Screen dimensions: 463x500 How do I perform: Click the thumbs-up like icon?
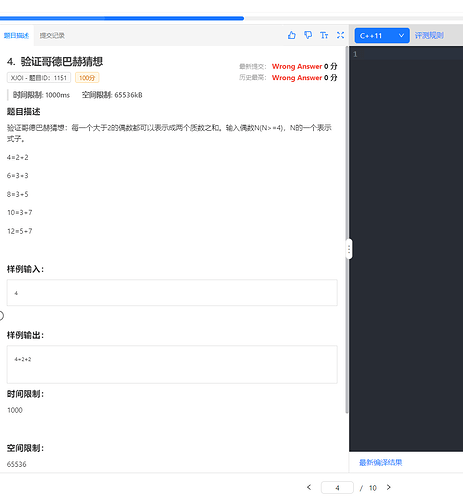pos(292,35)
